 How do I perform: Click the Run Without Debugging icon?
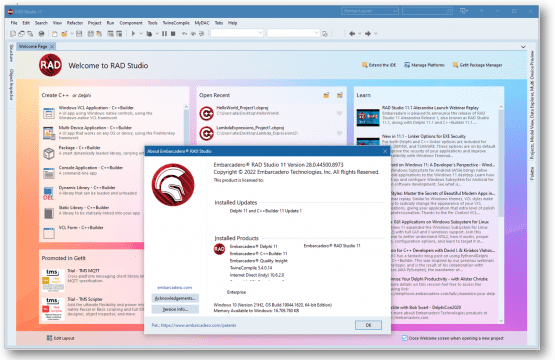pos(149,34)
